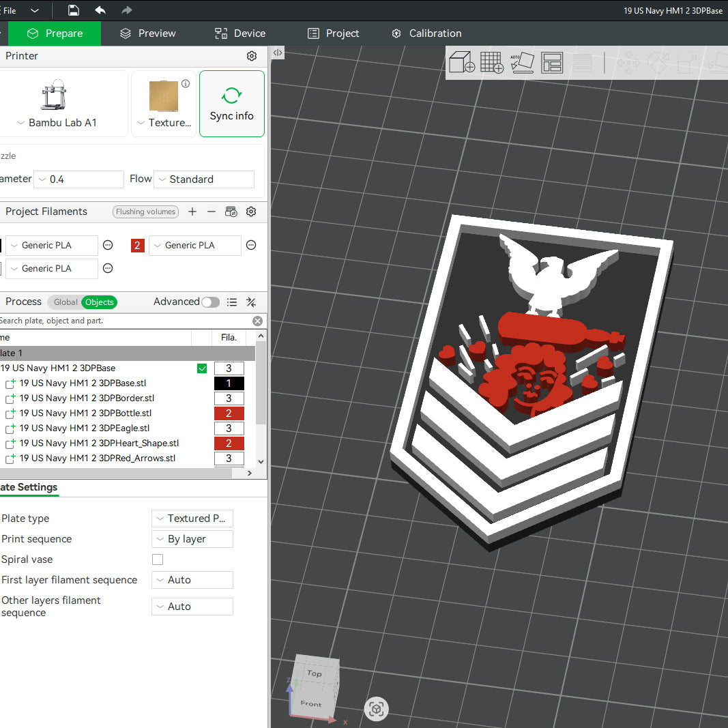Open Other layers filament sequence dropdown
Image resolution: width=728 pixels, height=728 pixels.
click(x=192, y=607)
